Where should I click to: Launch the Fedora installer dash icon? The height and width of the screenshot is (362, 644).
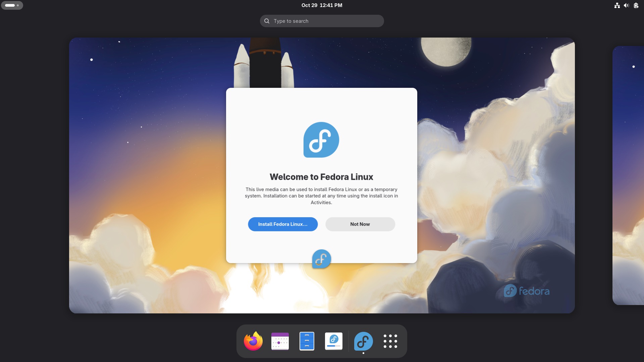(334, 341)
